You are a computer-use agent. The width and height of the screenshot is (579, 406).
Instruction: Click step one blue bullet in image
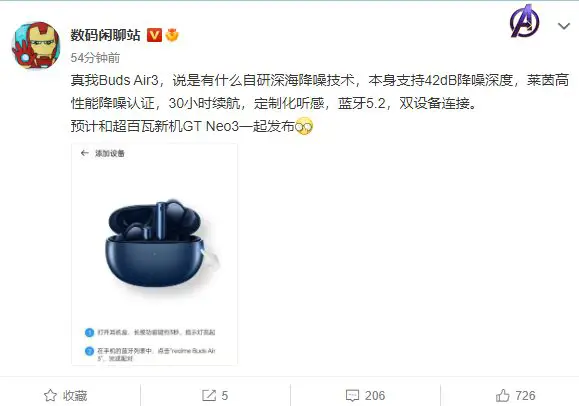pos(89,332)
